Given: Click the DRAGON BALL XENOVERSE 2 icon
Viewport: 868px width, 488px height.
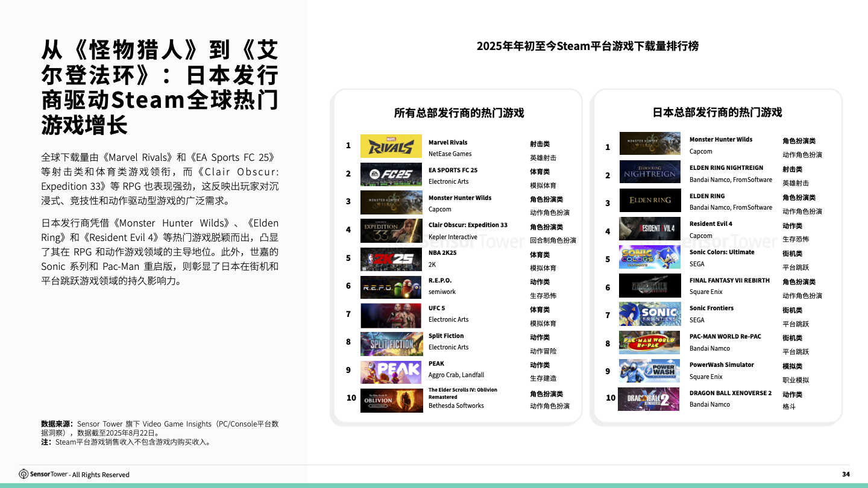Looking at the screenshot, I should pyautogui.click(x=649, y=399).
